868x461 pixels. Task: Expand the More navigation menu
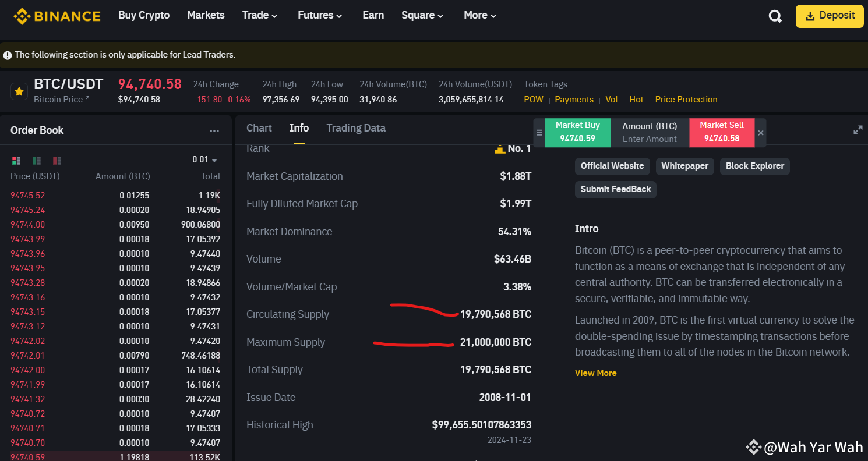tap(479, 15)
